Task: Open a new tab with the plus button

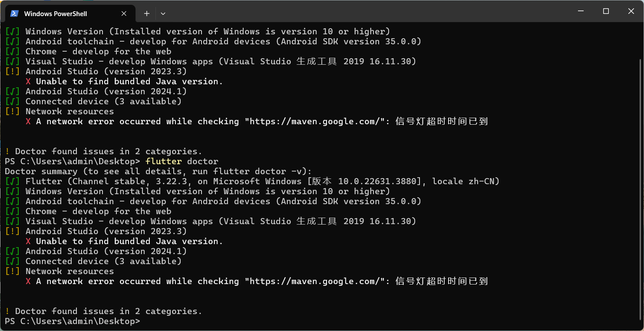Action: pyautogui.click(x=147, y=13)
